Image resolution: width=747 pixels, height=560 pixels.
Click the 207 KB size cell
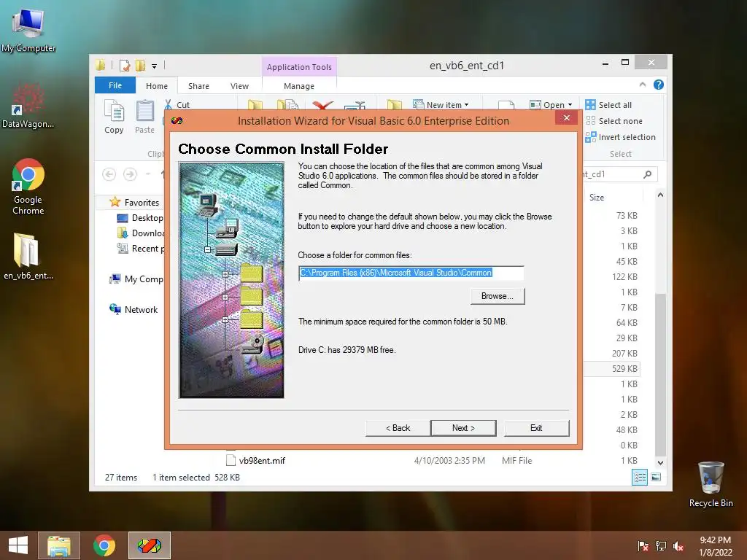coord(624,354)
